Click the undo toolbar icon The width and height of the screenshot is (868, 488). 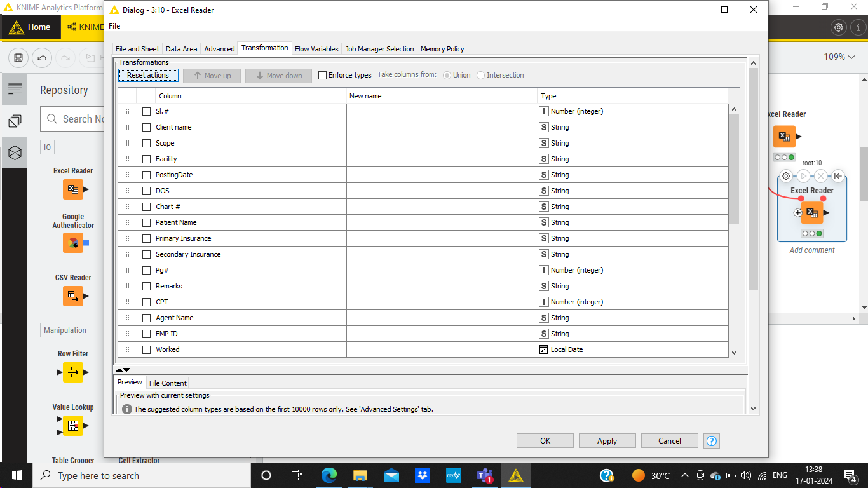(x=42, y=58)
